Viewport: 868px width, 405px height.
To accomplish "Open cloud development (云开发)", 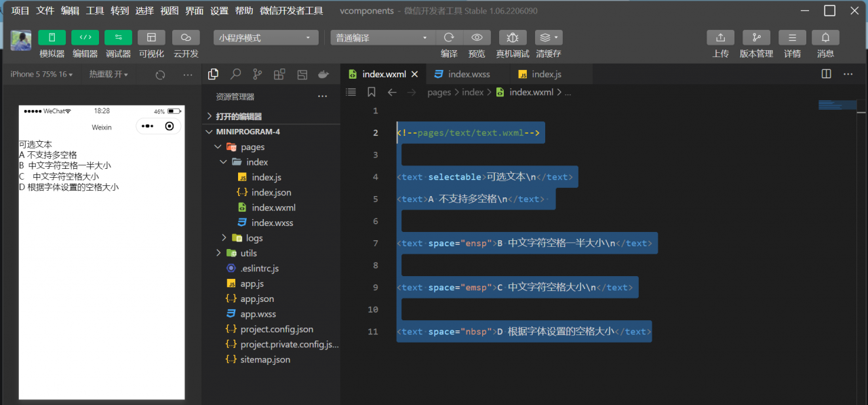I will click(186, 38).
